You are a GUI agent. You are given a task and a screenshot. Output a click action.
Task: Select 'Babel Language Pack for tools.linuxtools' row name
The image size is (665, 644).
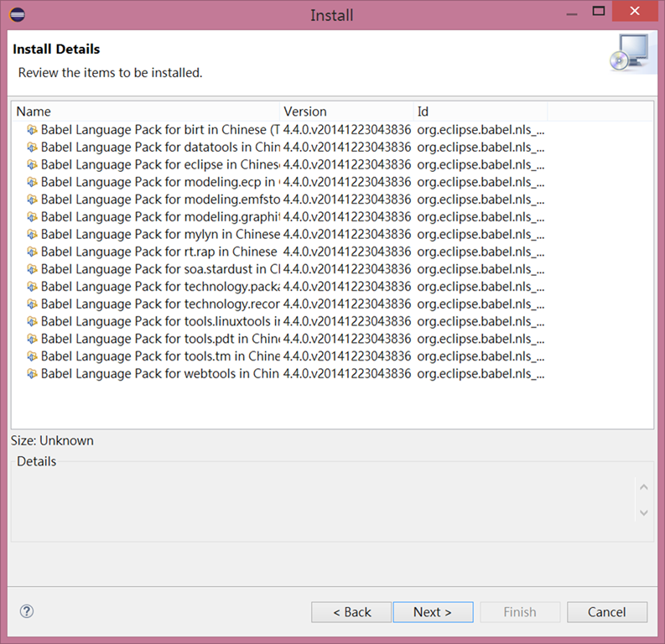pos(161,321)
